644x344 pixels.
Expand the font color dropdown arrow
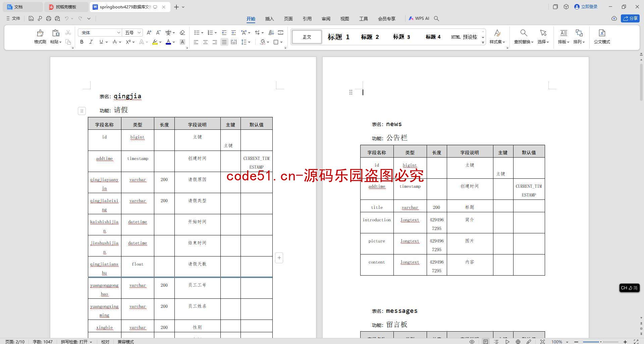tap(174, 42)
